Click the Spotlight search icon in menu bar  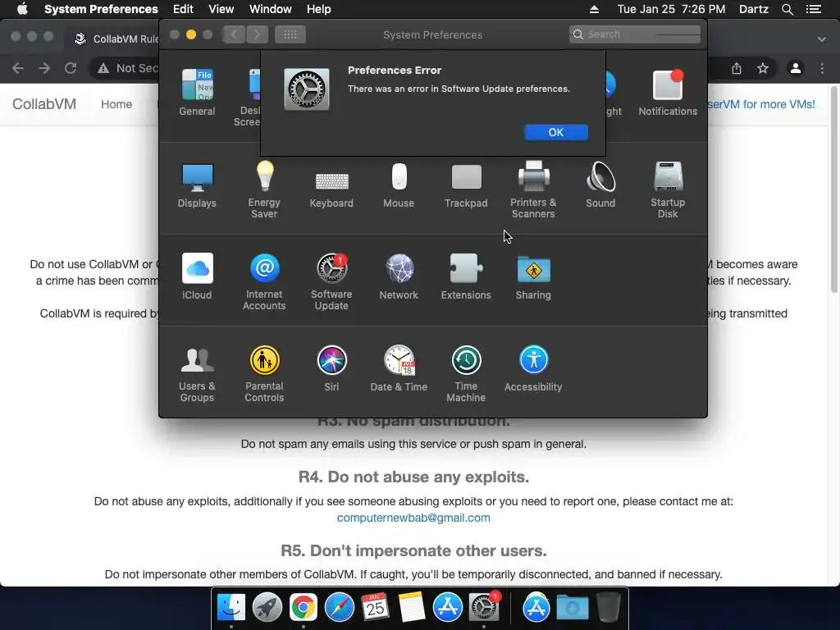(787, 9)
